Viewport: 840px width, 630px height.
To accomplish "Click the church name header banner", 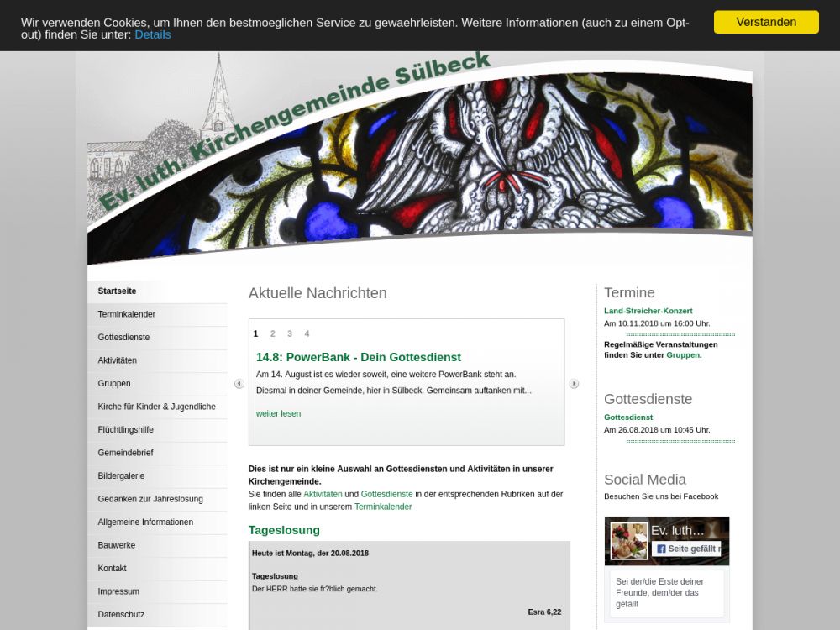I will click(x=294, y=130).
